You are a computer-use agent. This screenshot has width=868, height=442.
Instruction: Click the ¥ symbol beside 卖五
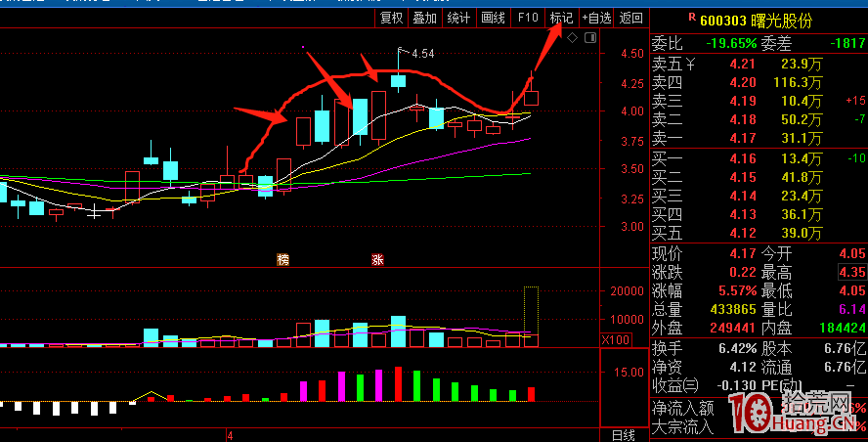690,65
